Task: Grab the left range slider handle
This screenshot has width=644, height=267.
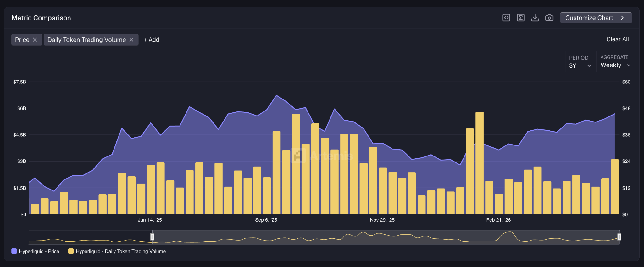Action: pos(152,237)
